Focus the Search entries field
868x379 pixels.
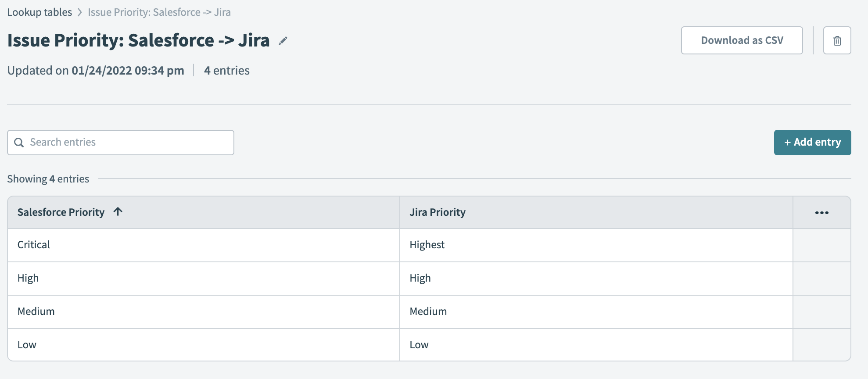127,143
